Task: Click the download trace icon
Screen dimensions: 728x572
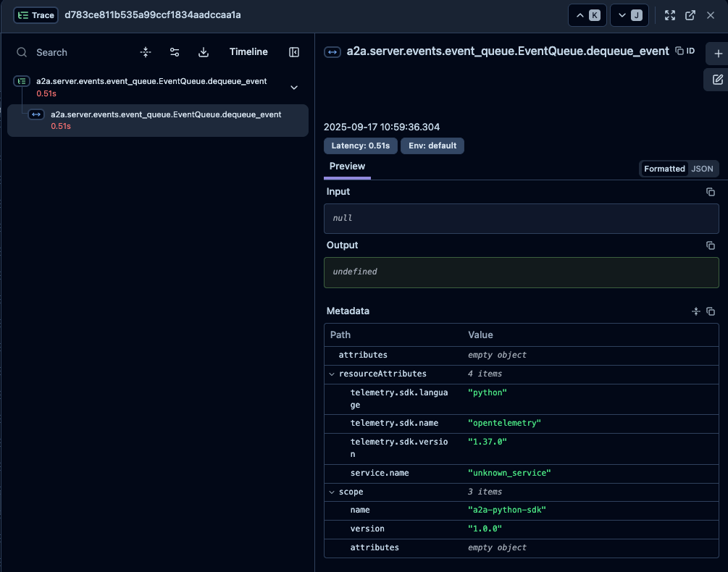Action: [204, 52]
